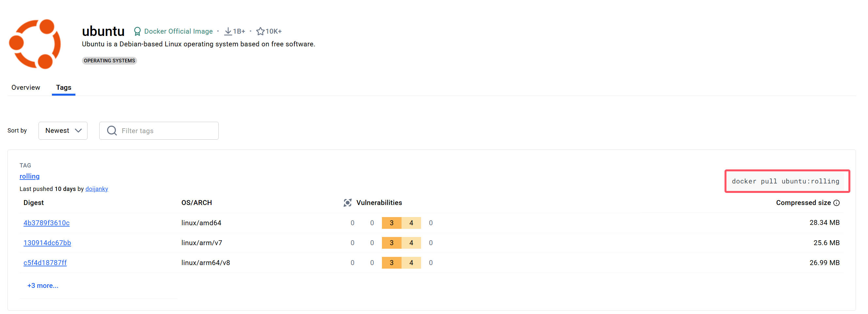Click the Docker Official Image badge icon

click(x=137, y=31)
